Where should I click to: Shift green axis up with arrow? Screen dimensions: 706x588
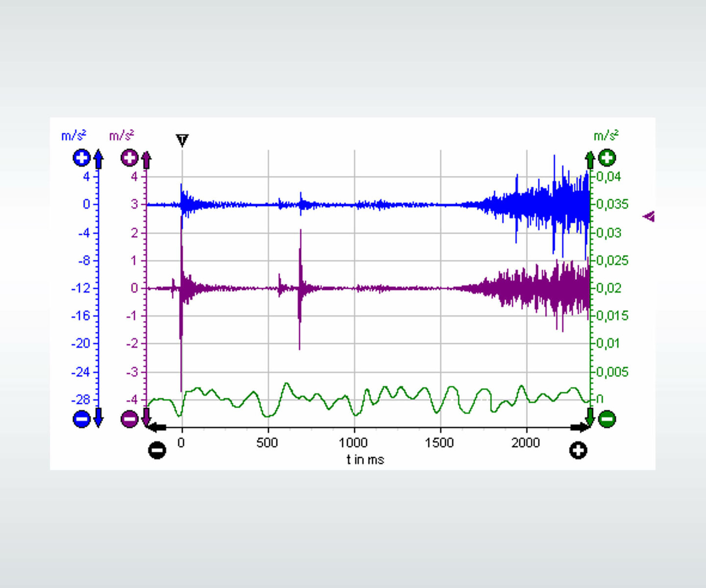[x=590, y=160]
